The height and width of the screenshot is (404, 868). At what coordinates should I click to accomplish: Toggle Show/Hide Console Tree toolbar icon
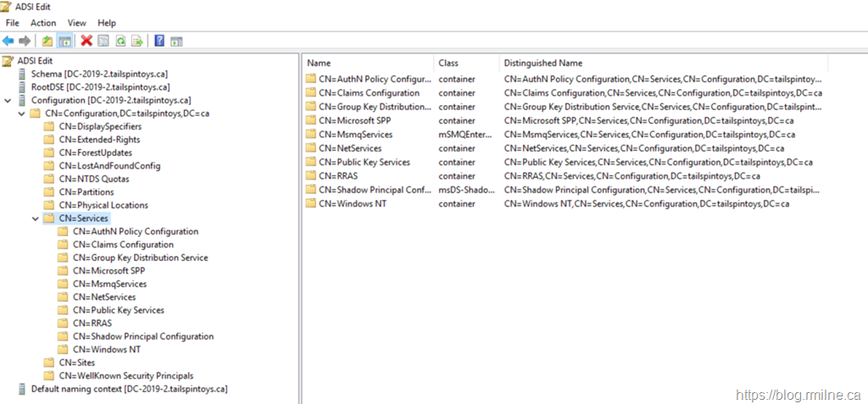coord(64,41)
